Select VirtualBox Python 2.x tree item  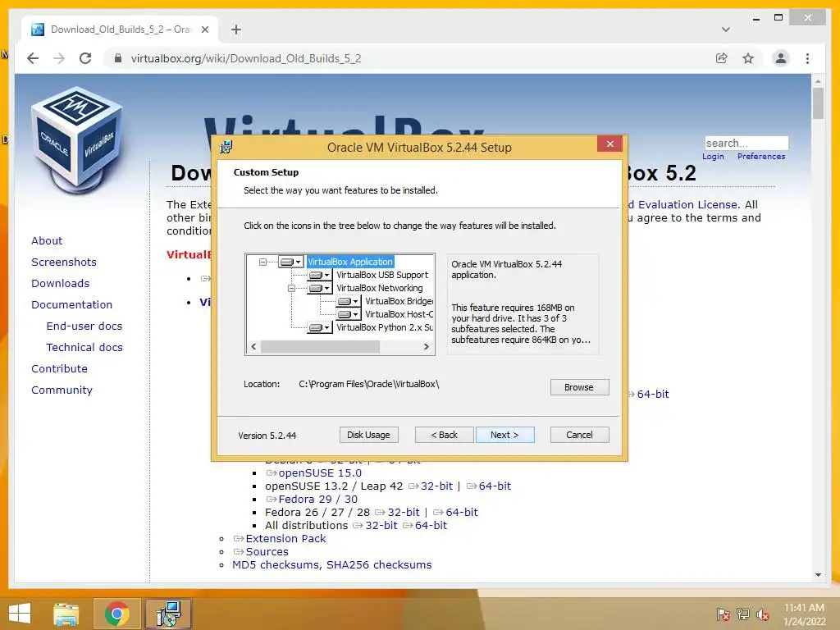[x=385, y=327]
